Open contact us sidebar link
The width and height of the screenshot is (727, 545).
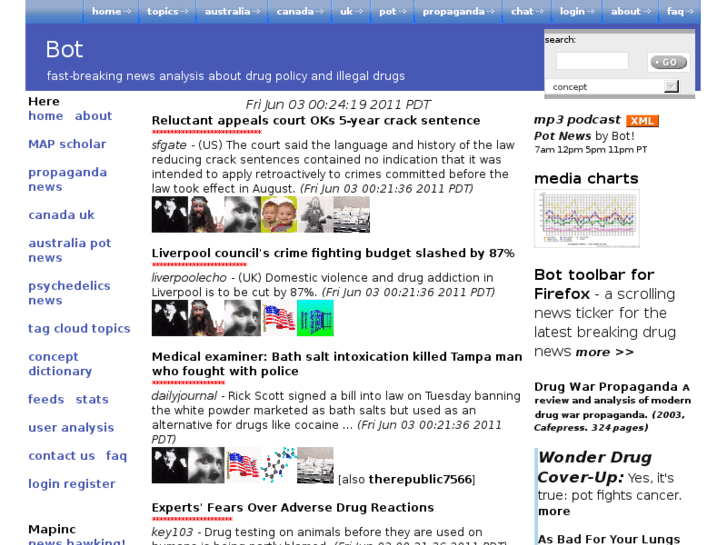pyautogui.click(x=62, y=455)
